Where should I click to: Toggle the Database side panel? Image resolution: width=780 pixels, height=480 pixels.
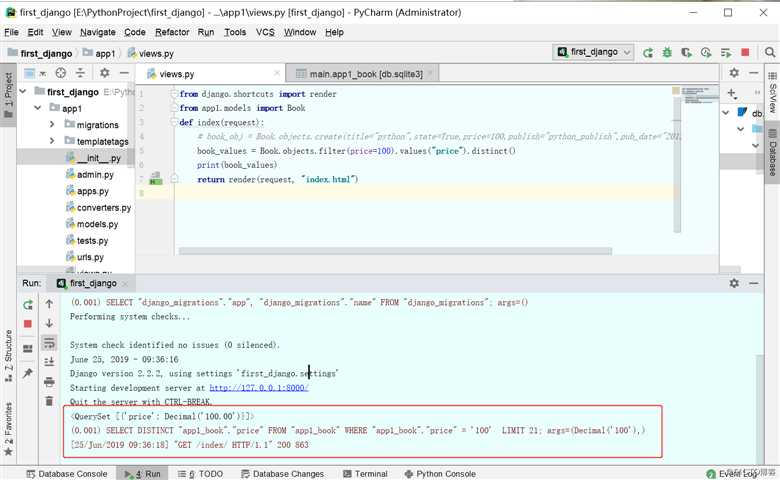pos(772,153)
